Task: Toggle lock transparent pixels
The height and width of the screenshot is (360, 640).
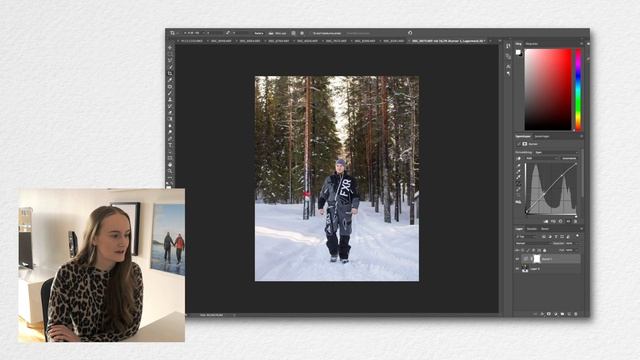Action: 522,250
